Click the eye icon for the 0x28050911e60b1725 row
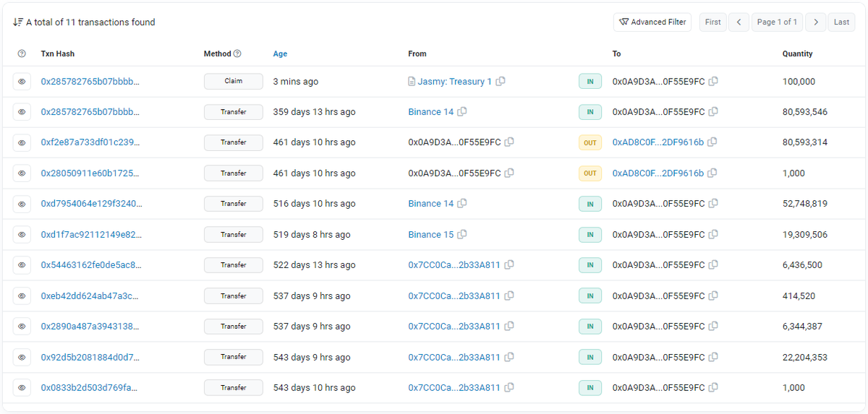The width and height of the screenshot is (868, 414). tap(22, 173)
